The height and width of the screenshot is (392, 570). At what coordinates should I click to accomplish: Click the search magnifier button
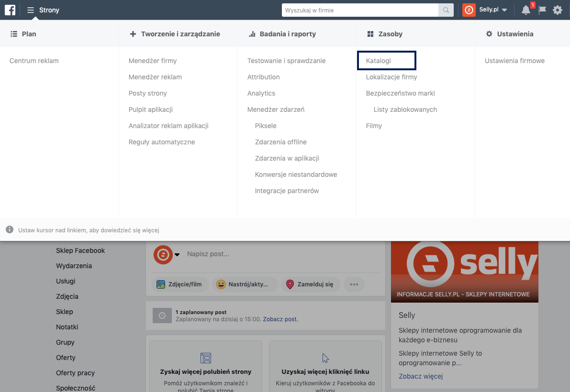pos(446,10)
